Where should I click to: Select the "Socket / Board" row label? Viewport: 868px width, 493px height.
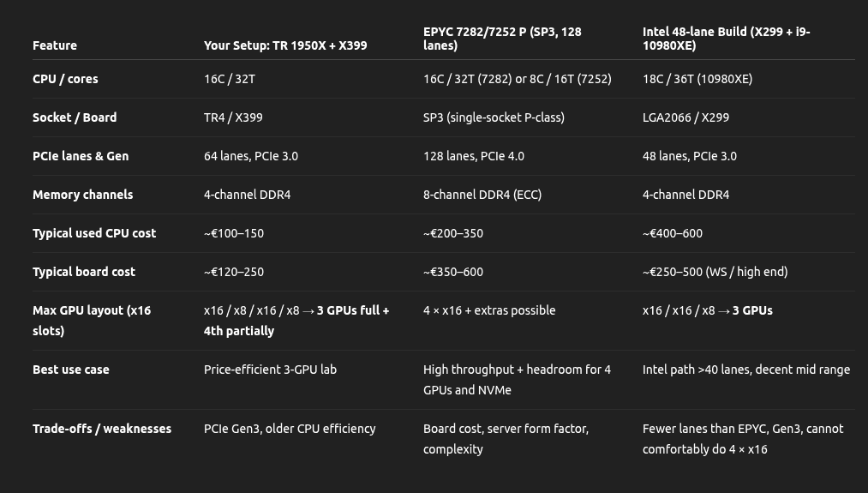pyautogui.click(x=75, y=117)
